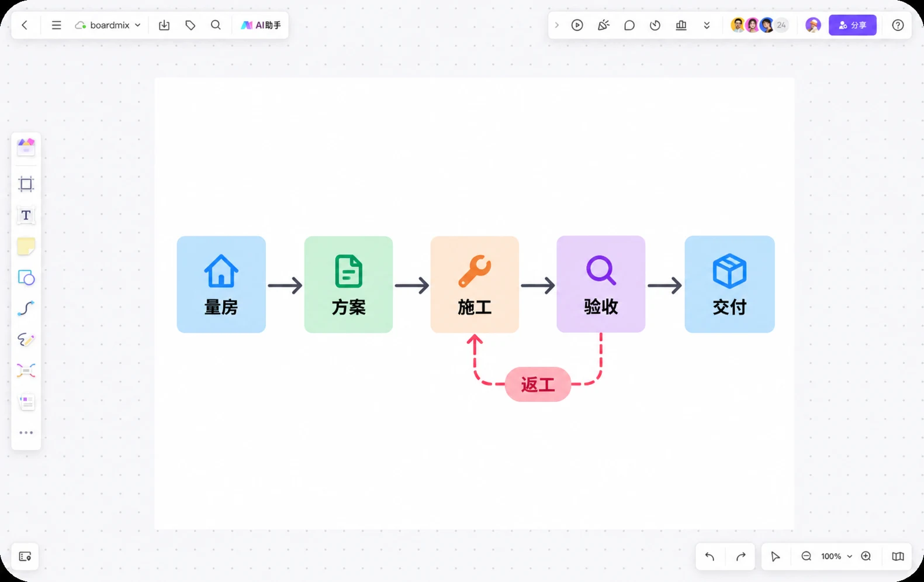Select the Frame tool
This screenshot has width=924, height=582.
click(x=26, y=184)
